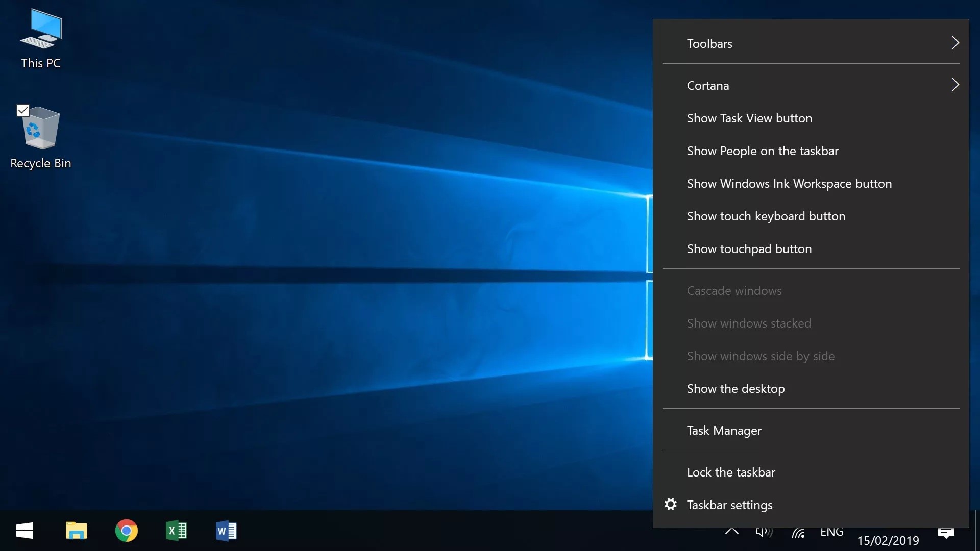This screenshot has height=551, width=980.
Task: Open Google Chrome from taskbar
Action: click(x=126, y=531)
